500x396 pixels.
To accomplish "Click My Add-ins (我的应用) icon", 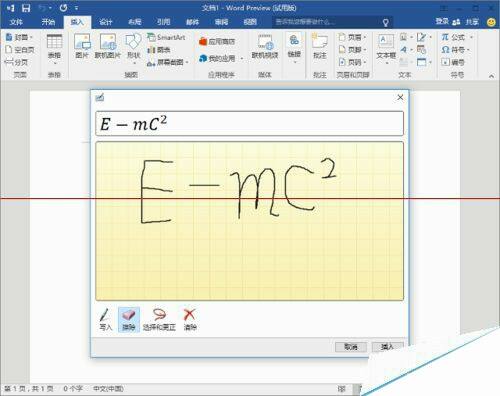I will pos(217,59).
